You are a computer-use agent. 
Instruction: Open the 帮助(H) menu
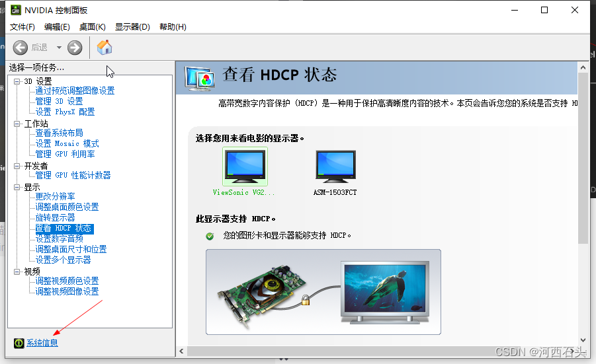(x=173, y=26)
